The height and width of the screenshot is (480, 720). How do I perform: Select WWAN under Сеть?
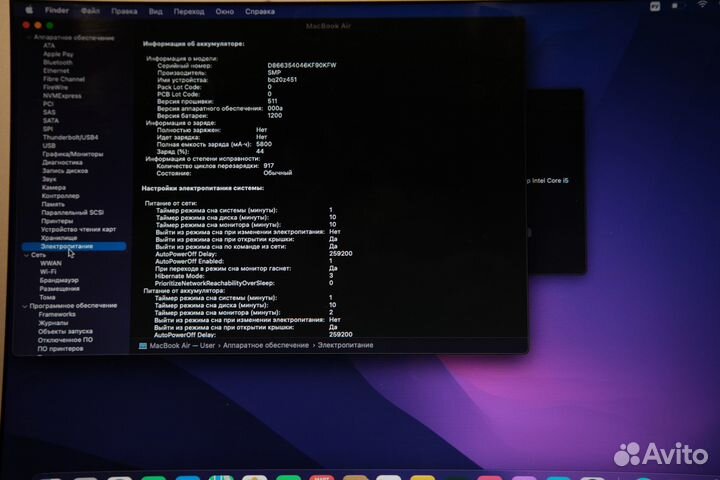pyautogui.click(x=51, y=264)
